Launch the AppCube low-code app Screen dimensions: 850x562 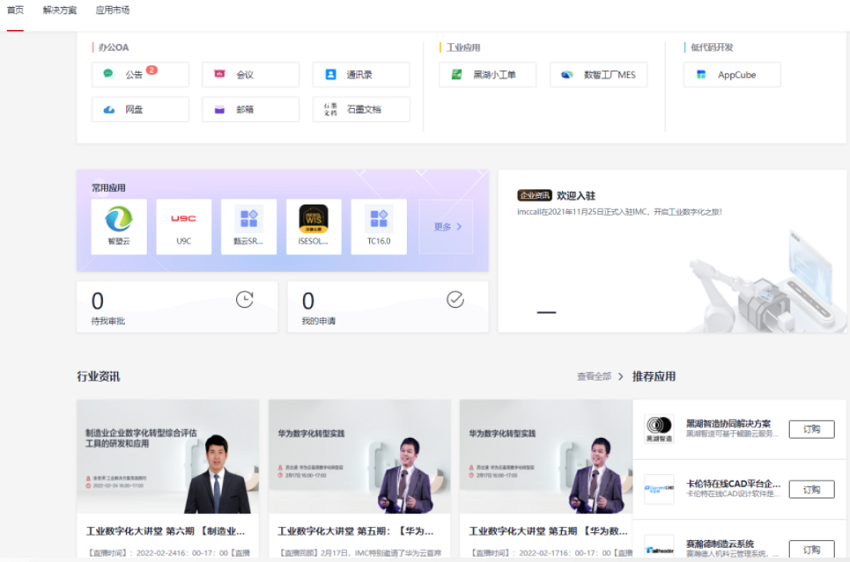(x=732, y=75)
